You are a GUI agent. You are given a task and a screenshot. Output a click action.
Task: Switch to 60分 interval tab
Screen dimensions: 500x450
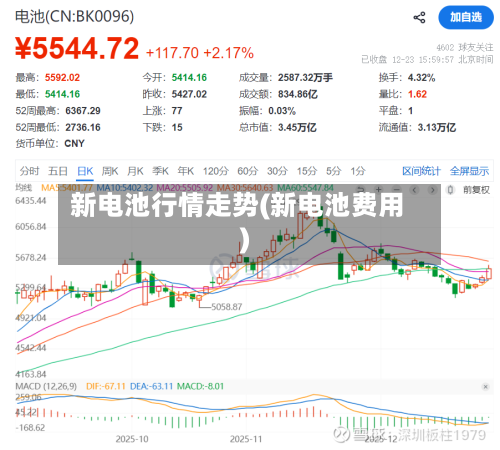click(248, 171)
